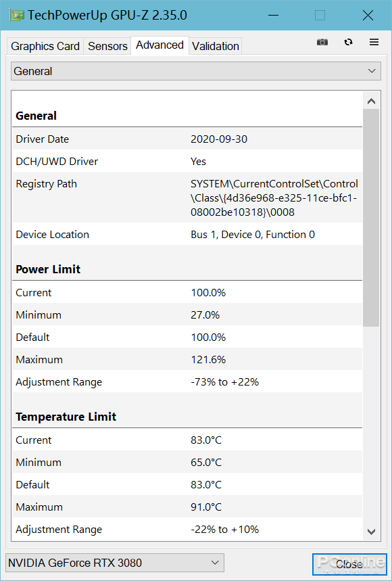The width and height of the screenshot is (392, 581).
Task: Select the Temperature Minimum value 65.0°C
Action: [206, 463]
